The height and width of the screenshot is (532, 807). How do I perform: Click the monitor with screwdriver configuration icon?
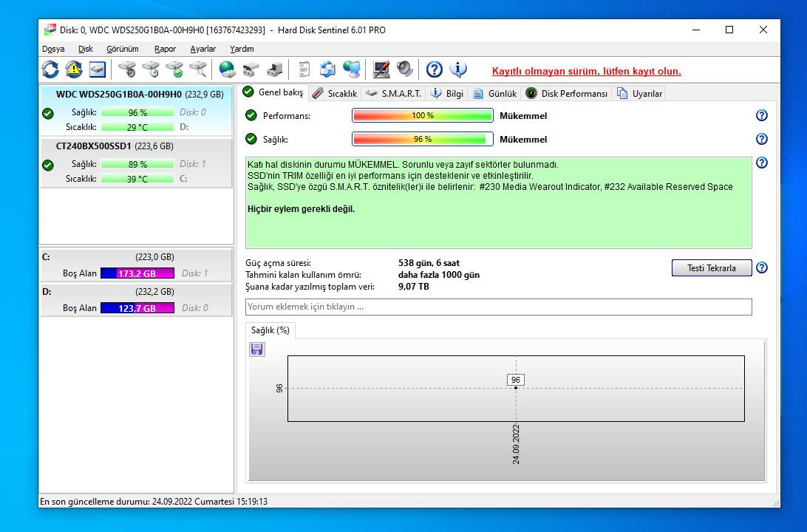click(x=381, y=69)
